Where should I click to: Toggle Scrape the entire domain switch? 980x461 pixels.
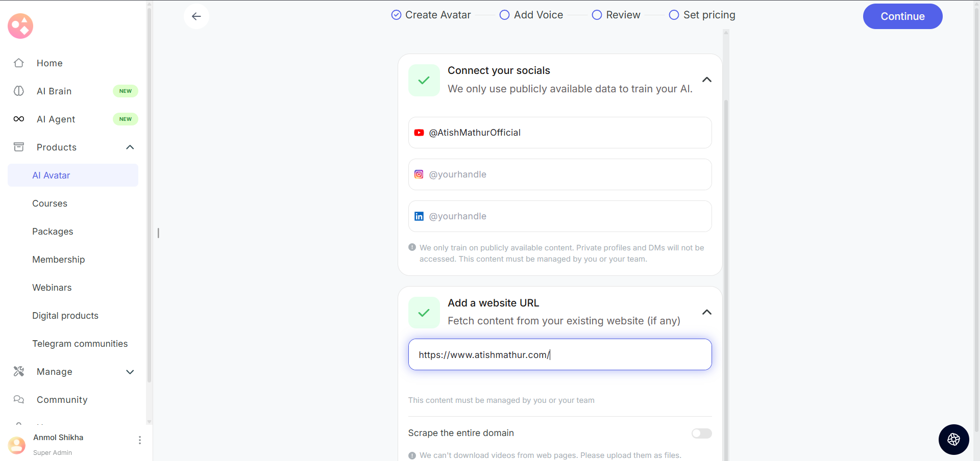click(x=701, y=433)
